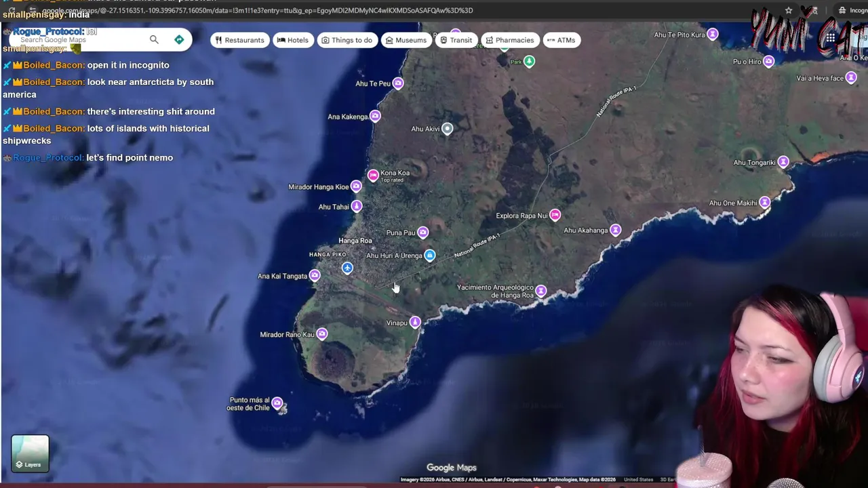Select the Things to do chip
868x488 pixels.
(x=347, y=40)
